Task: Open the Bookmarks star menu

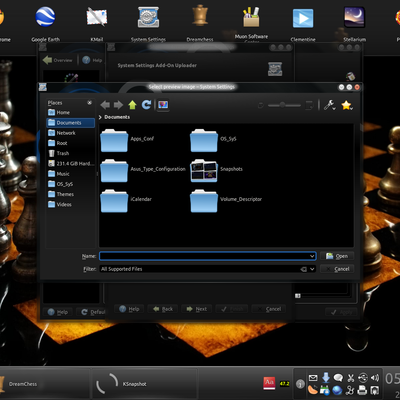Action: point(347,105)
